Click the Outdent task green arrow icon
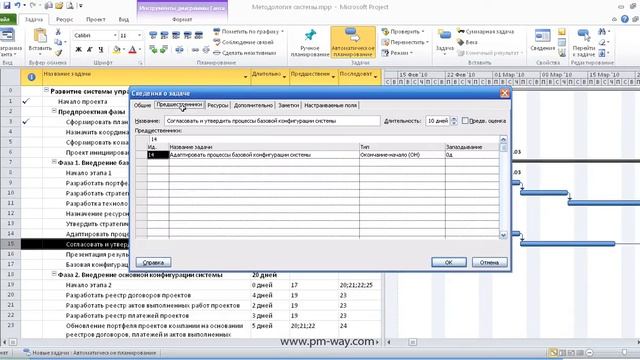Screen dimensions: 640x360 point(153,50)
